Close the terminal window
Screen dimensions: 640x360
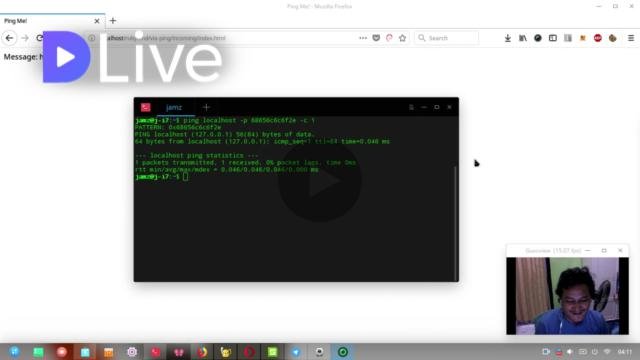(x=449, y=107)
